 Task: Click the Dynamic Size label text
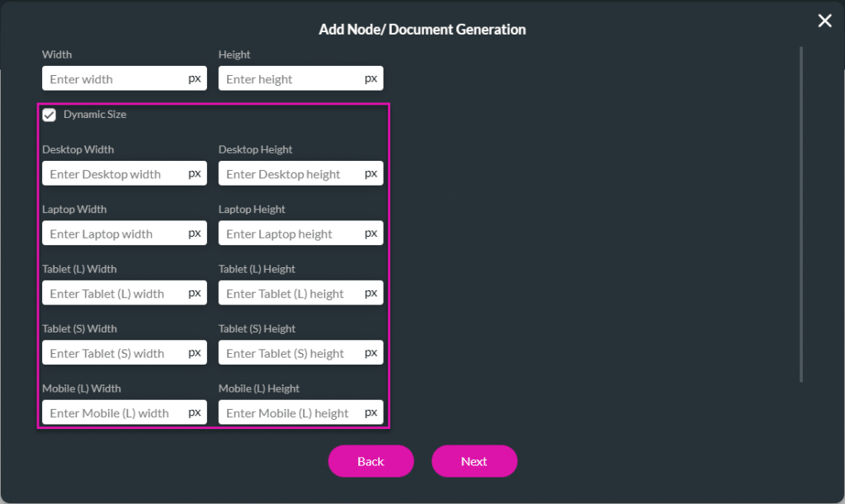[95, 115]
